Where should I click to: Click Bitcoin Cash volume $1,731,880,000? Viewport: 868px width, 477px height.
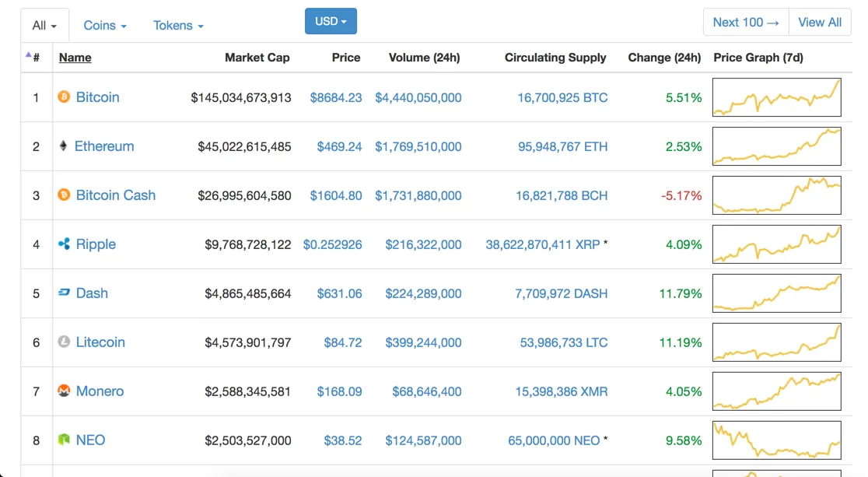click(x=418, y=196)
